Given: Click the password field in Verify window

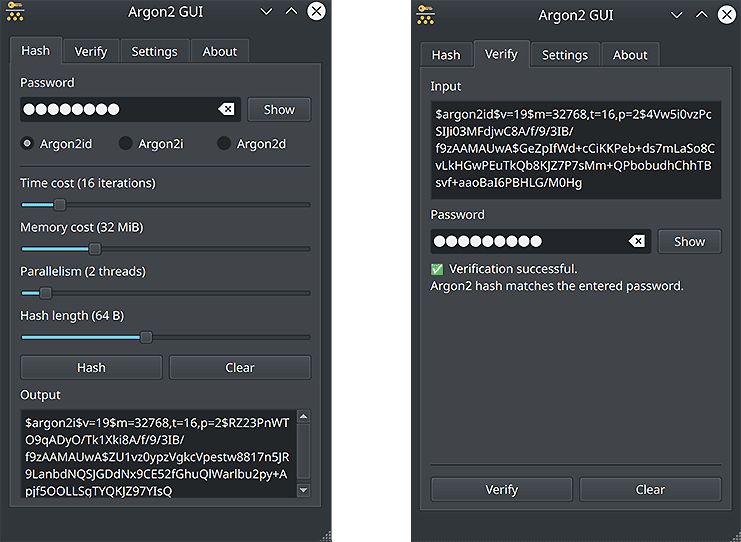Looking at the screenshot, I should point(541,241).
